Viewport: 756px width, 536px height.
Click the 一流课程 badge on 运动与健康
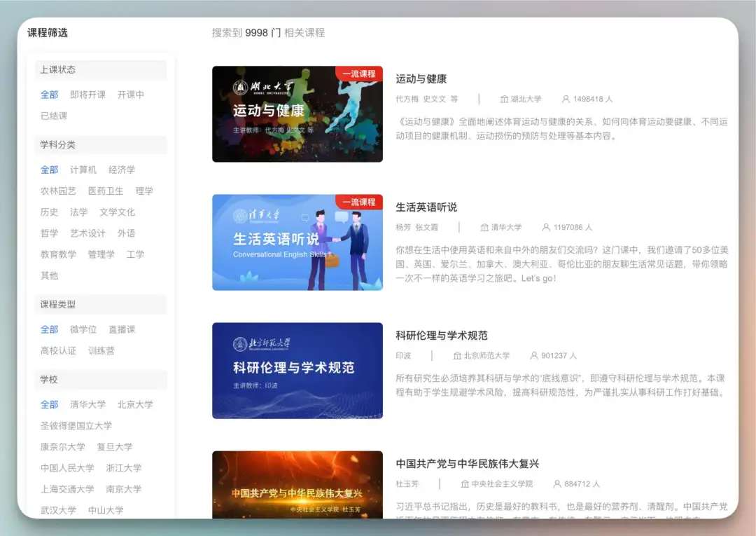358,74
